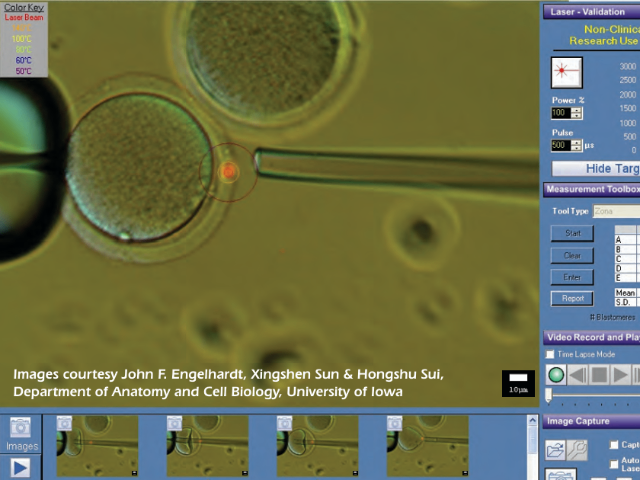Move the video playback position slider handle
Screen dimensions: 640x480
click(549, 394)
